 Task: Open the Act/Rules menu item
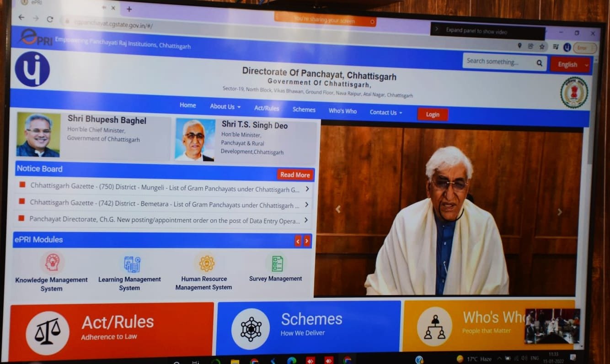[267, 108]
